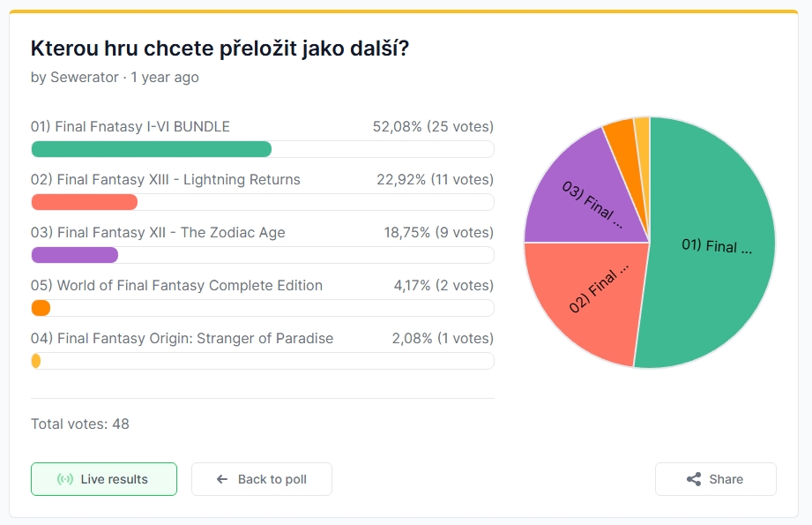Click the live broadcast icon in Live results
The image size is (812, 525).
tap(65, 479)
